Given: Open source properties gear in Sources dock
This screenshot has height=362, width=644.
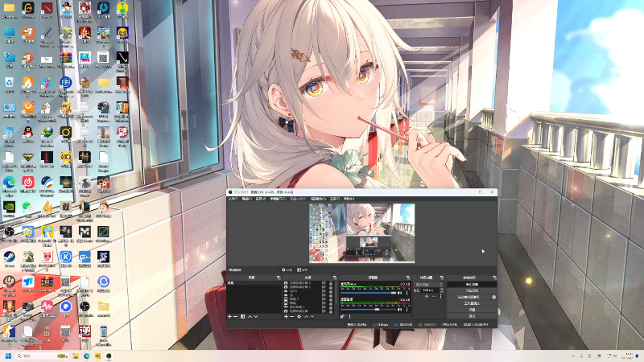Looking at the screenshot, I should [299, 316].
